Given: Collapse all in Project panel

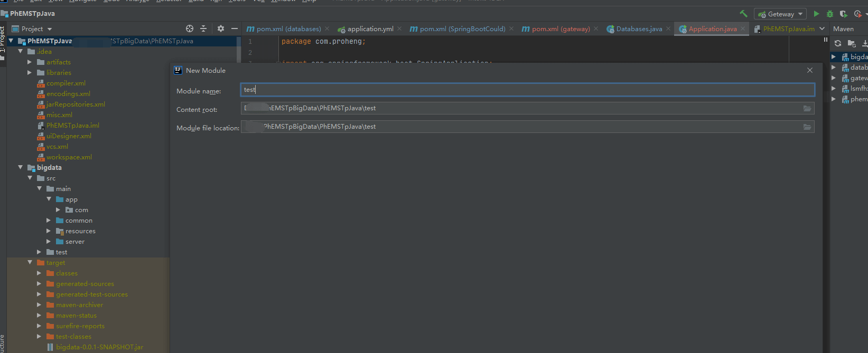Looking at the screenshot, I should (x=203, y=28).
